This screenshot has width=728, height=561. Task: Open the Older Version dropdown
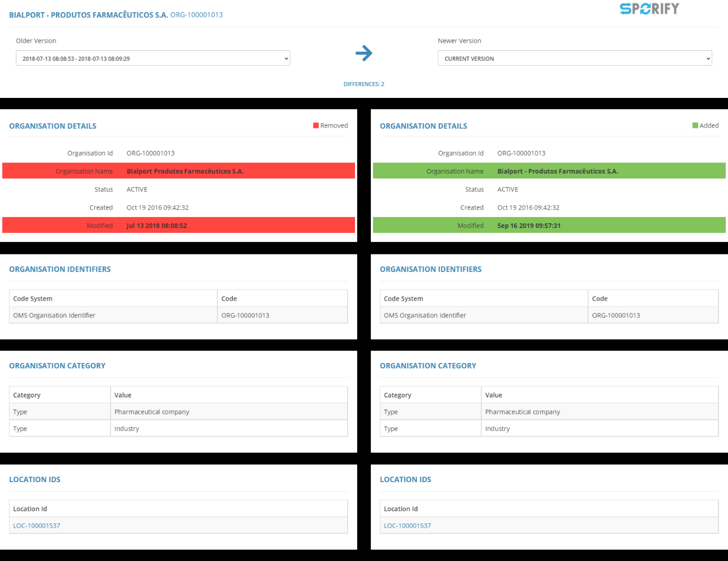pyautogui.click(x=153, y=58)
